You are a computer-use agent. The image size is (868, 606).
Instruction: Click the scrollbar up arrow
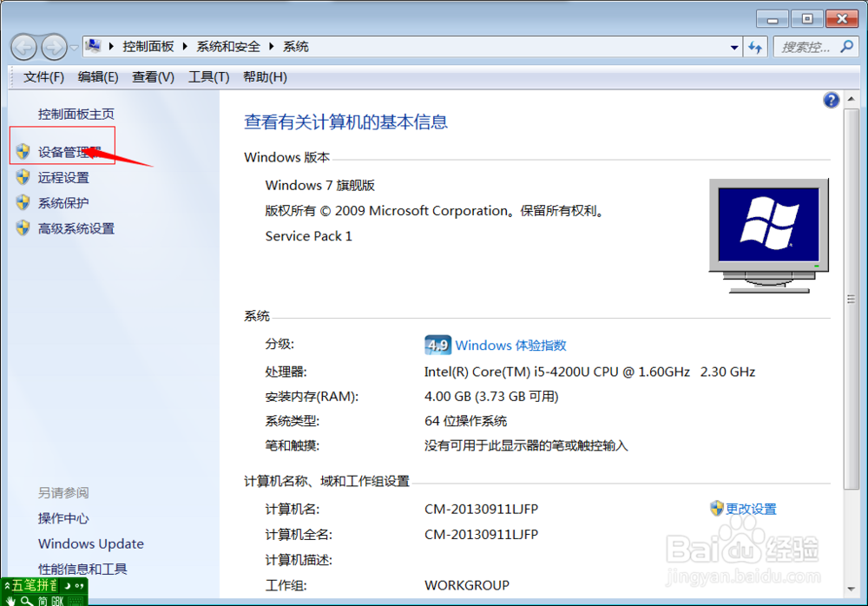click(851, 99)
